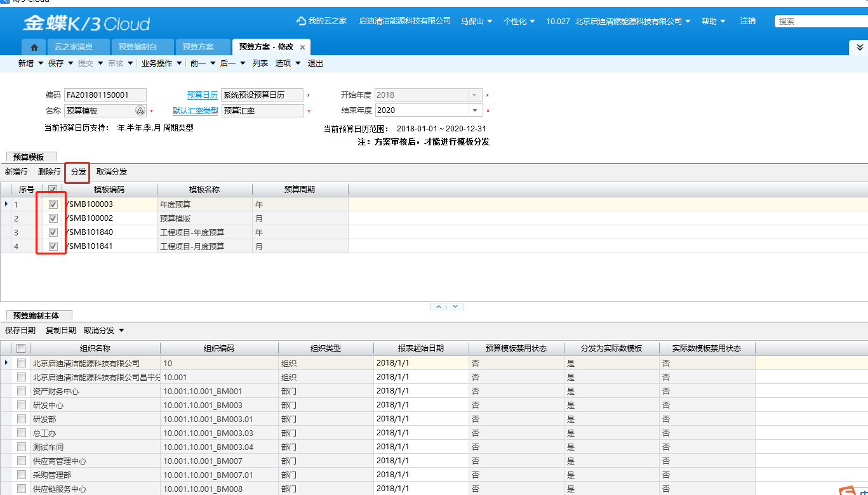
Task: Check the 资产财务中心 row checkbox
Action: [22, 391]
